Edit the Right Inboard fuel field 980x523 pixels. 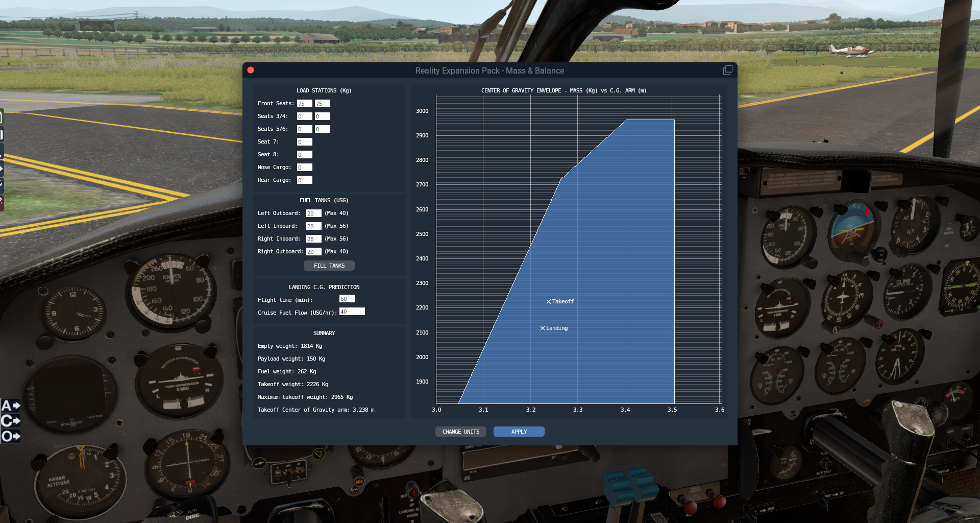[x=314, y=239]
